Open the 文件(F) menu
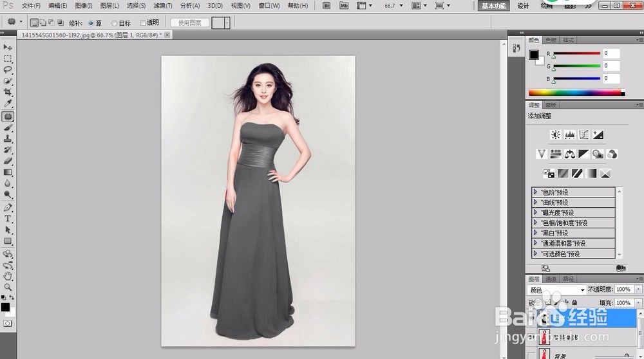This screenshot has width=644, height=359. point(31,6)
